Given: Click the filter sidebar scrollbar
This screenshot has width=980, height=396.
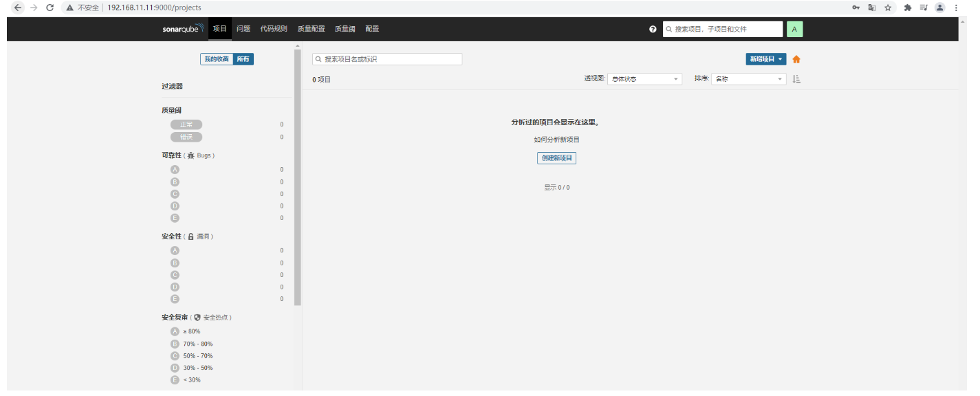Looking at the screenshot, I should [297, 177].
